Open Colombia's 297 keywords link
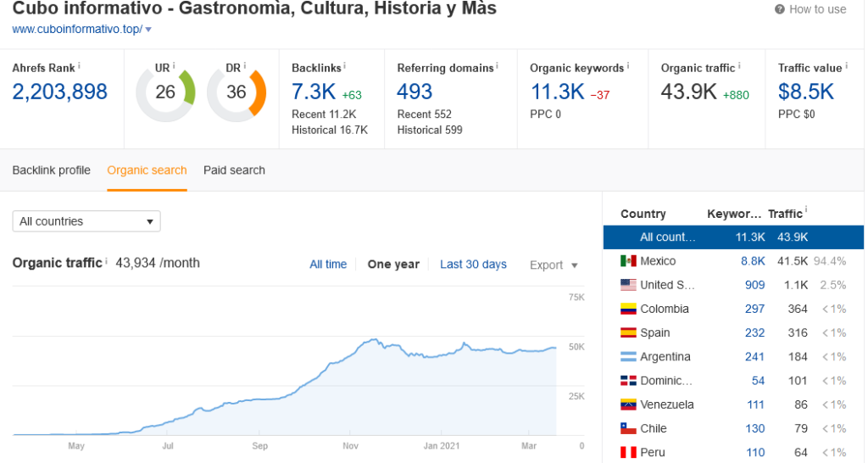Screen dimensions: 868x463 pyautogui.click(x=754, y=309)
